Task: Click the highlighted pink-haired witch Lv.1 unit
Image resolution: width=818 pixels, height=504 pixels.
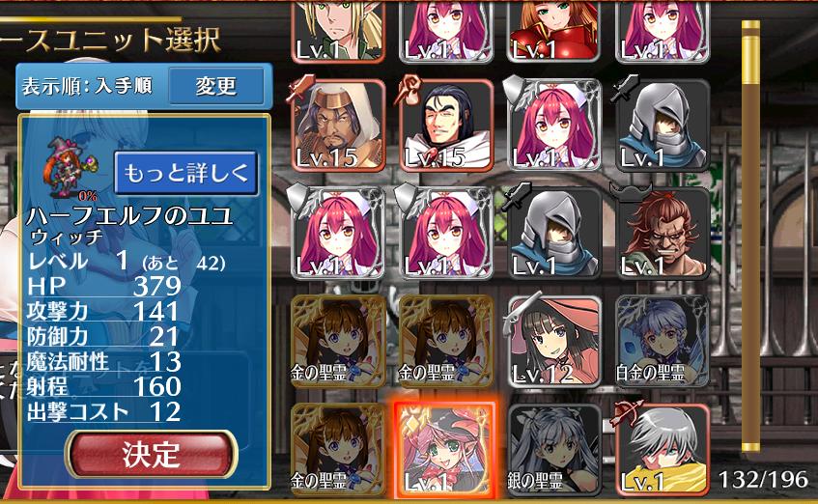Action: [444, 450]
